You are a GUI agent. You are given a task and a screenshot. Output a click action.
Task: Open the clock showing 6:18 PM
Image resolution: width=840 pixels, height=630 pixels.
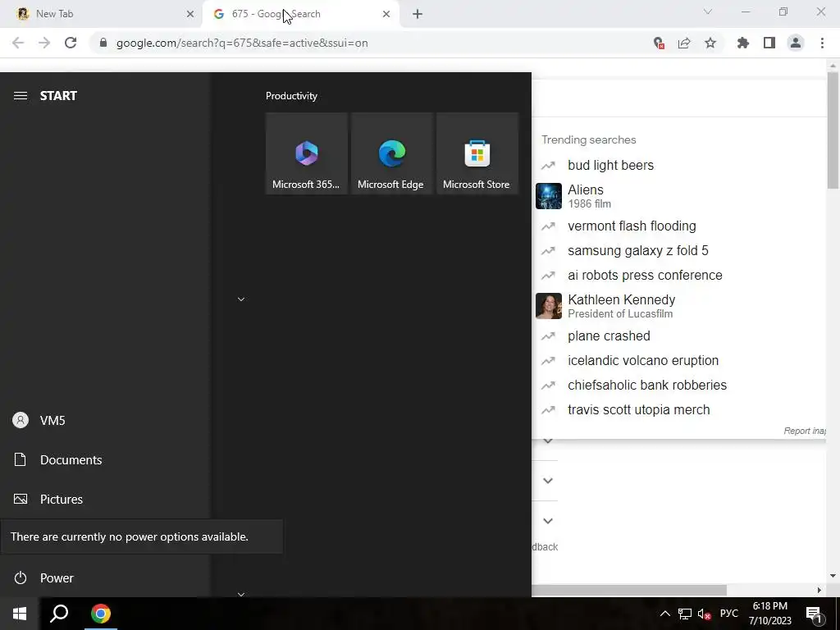point(769,614)
